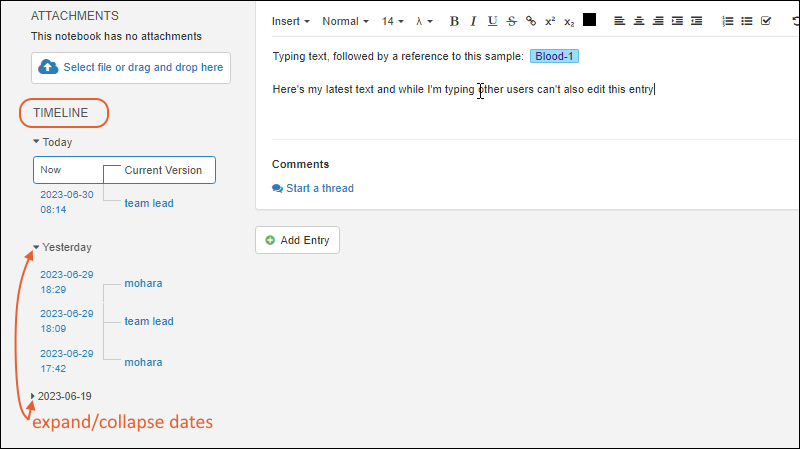This screenshot has width=800, height=449.
Task: Insert a numbered list
Action: tap(727, 21)
